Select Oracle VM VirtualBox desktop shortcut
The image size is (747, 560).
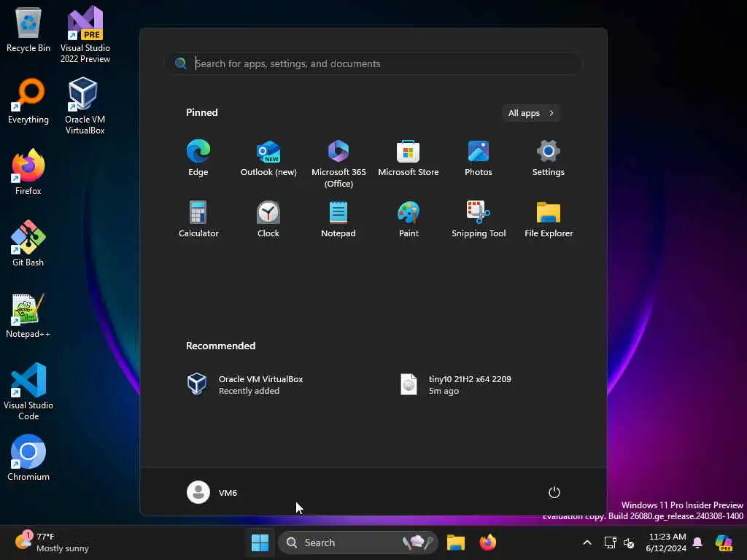click(85, 106)
